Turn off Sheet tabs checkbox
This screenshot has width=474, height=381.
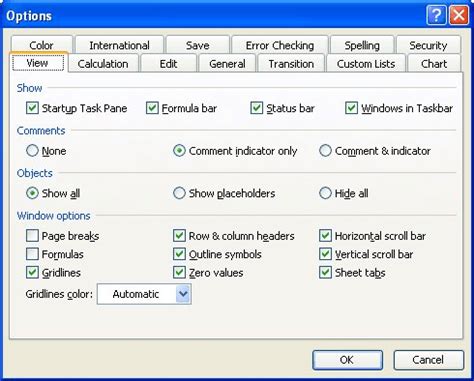click(325, 272)
